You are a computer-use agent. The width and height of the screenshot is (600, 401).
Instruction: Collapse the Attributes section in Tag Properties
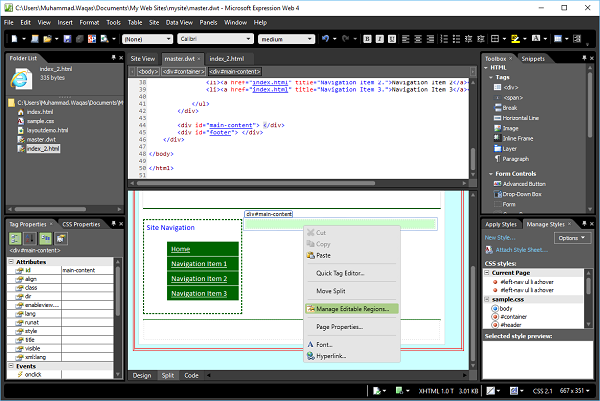tap(10, 261)
